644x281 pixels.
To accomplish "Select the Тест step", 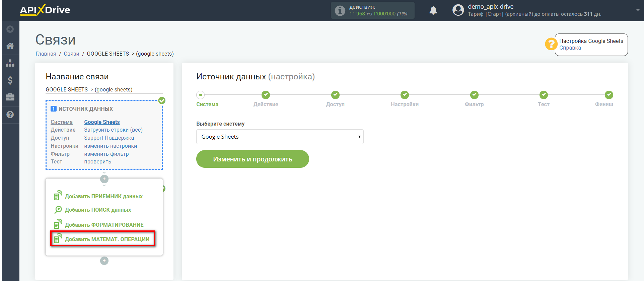I will point(544,104).
